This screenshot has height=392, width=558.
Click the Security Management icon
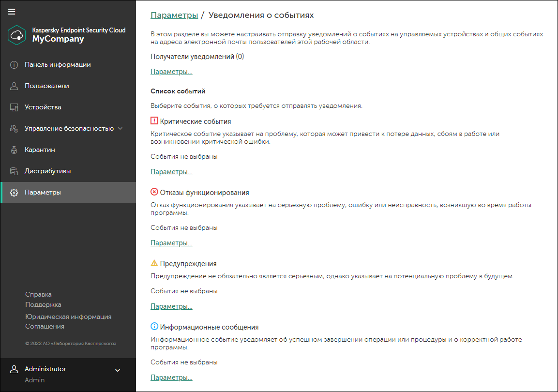point(14,129)
